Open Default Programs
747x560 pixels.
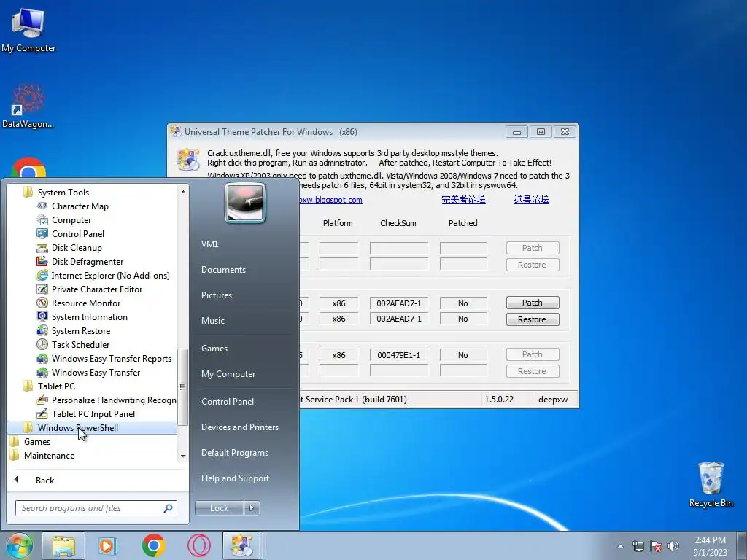coord(234,453)
